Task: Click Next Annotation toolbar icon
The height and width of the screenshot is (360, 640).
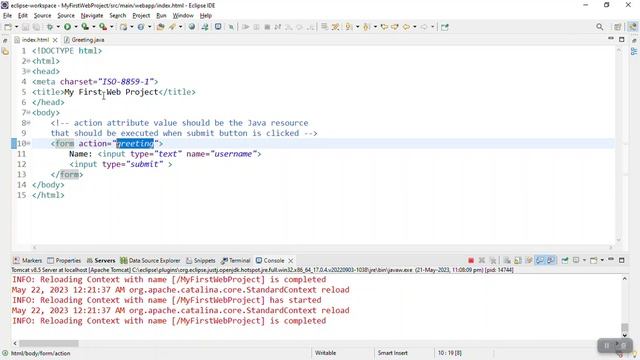Action: 348,27
